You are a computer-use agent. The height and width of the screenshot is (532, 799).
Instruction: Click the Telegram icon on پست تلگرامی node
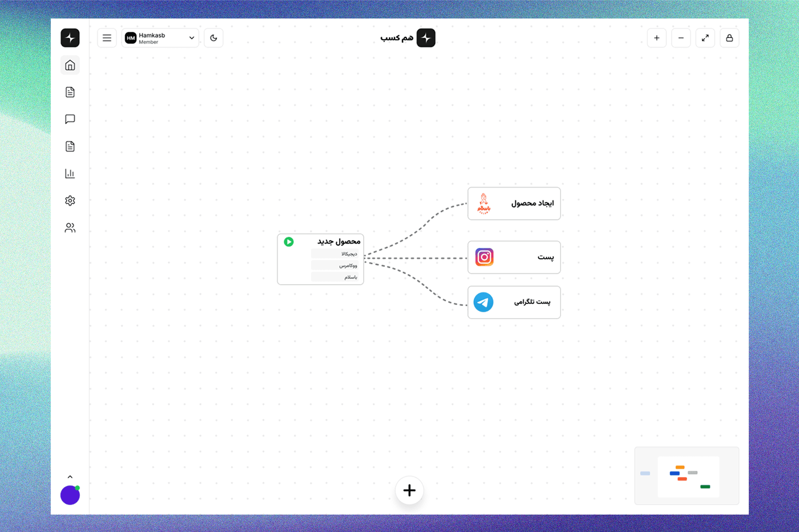coord(483,302)
